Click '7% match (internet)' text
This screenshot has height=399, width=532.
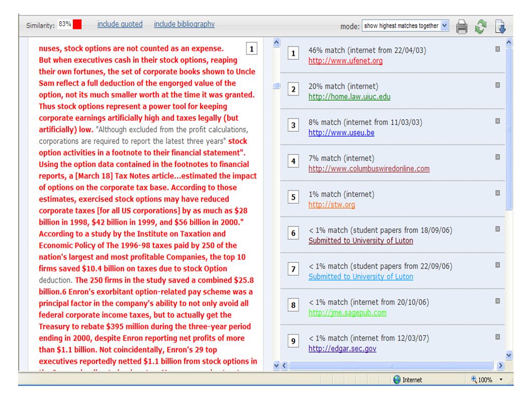click(341, 158)
